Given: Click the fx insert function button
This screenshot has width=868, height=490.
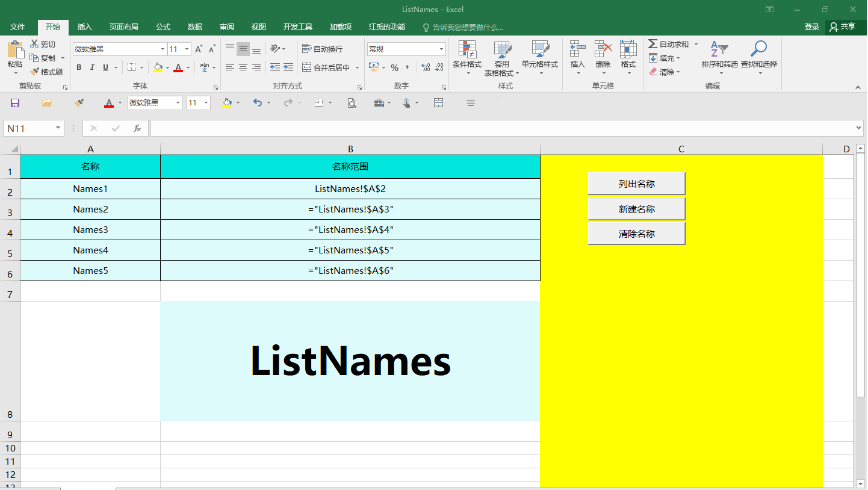Looking at the screenshot, I should click(x=137, y=128).
